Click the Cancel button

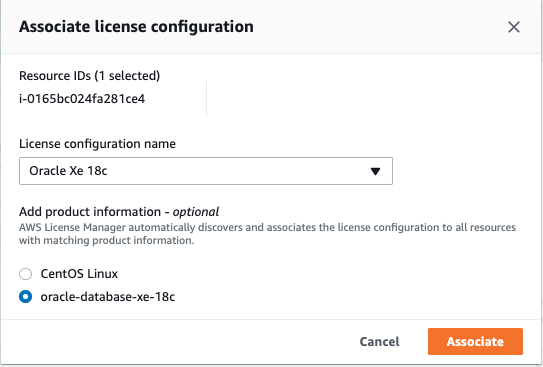click(379, 342)
